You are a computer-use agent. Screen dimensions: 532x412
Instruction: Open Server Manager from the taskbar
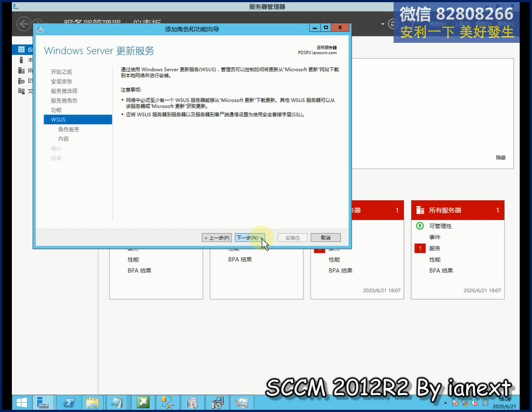(44, 402)
